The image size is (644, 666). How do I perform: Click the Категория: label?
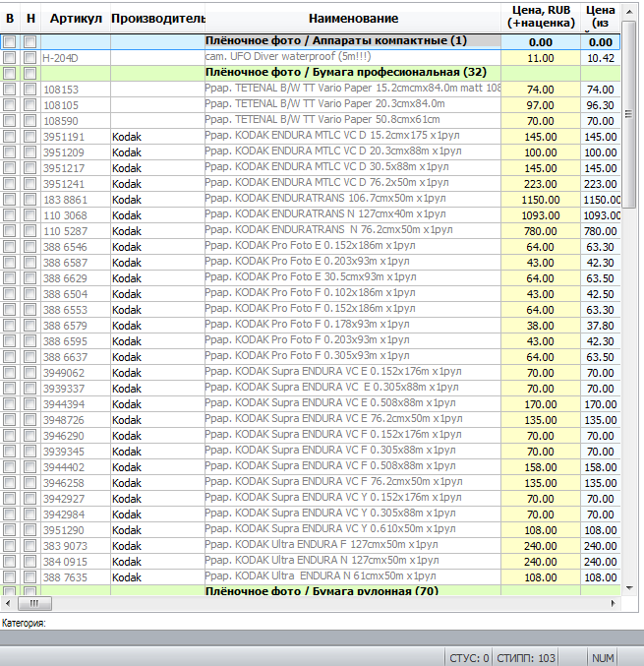click(24, 623)
